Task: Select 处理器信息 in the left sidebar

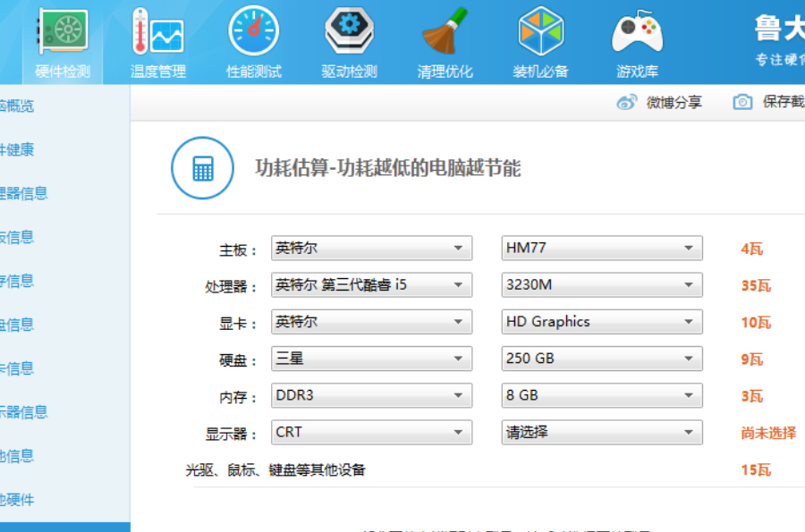Action: click(24, 193)
